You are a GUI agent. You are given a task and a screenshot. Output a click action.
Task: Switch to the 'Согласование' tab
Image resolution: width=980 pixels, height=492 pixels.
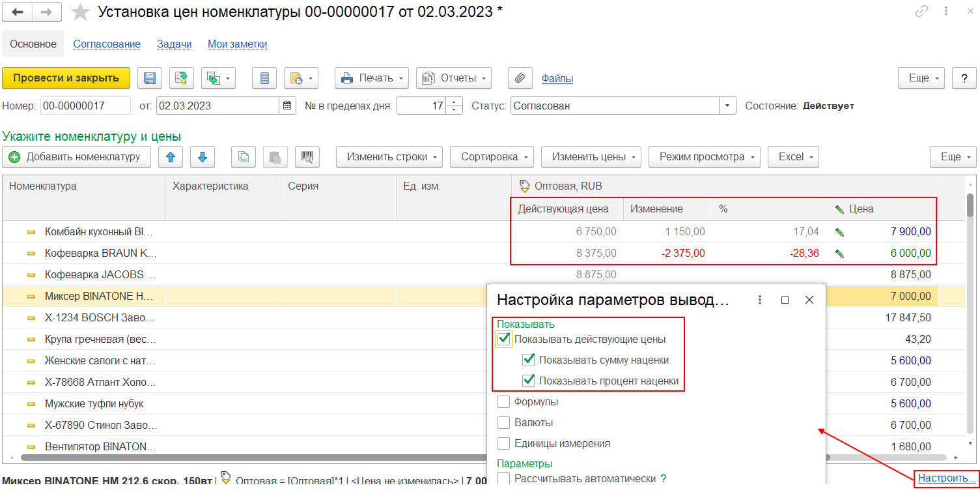pyautogui.click(x=107, y=44)
